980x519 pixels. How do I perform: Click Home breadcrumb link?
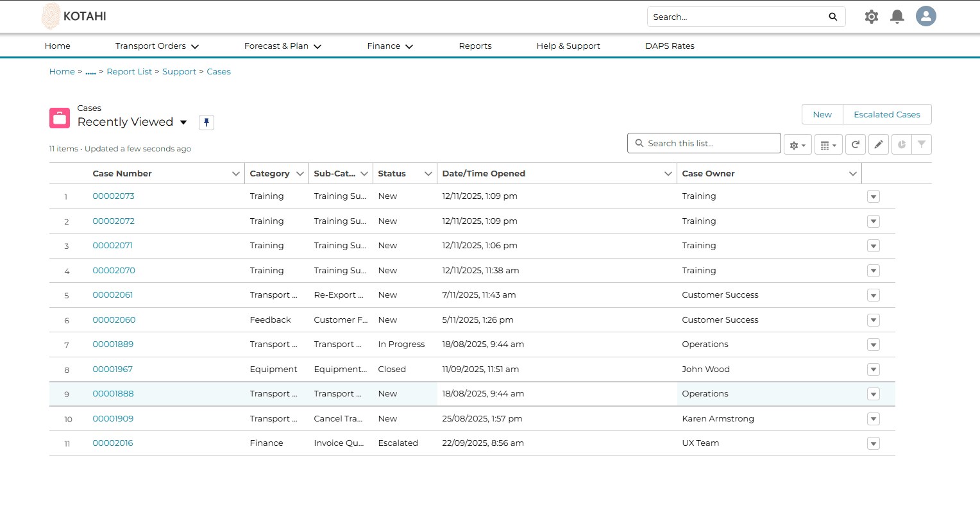click(62, 72)
